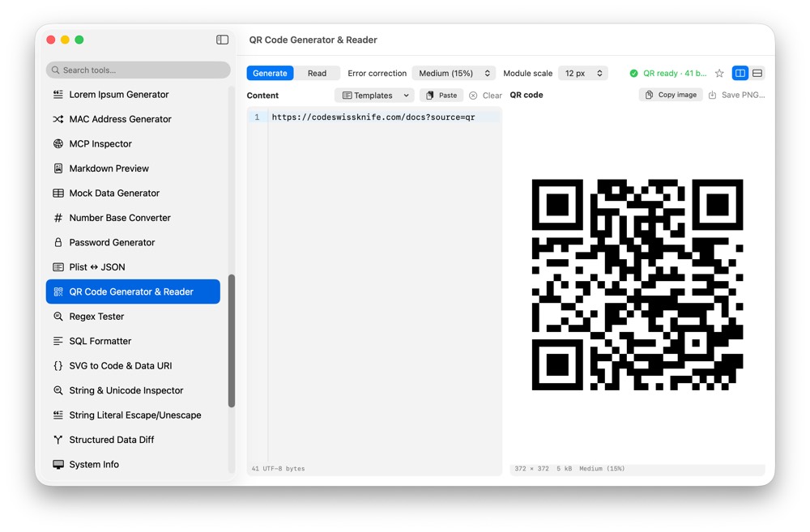The width and height of the screenshot is (810, 532).
Task: Click the System Info monitor icon
Action: coord(58,464)
